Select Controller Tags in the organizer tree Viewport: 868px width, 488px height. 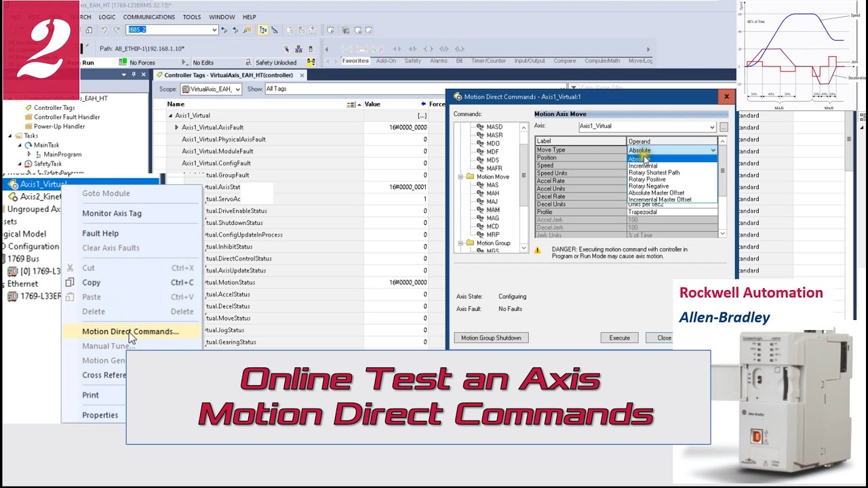[54, 108]
